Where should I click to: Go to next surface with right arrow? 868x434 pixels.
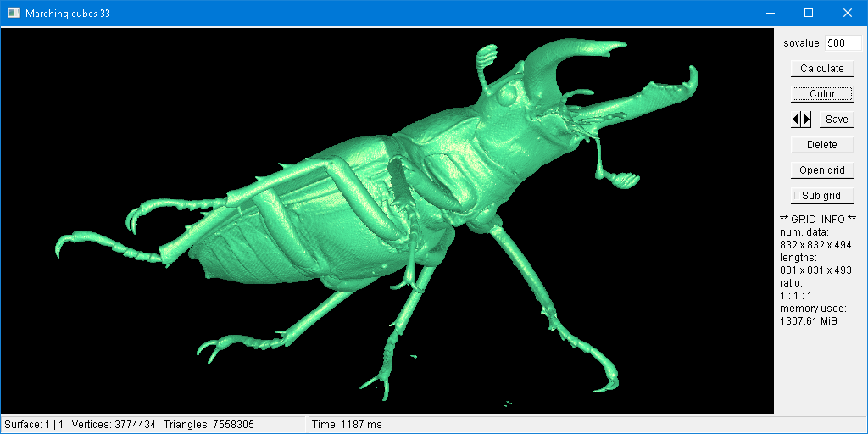[x=807, y=120]
